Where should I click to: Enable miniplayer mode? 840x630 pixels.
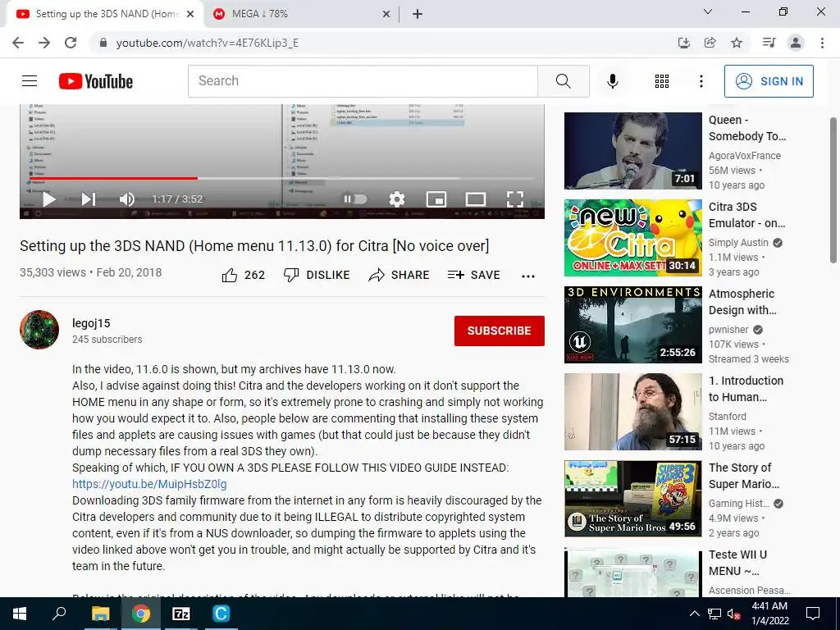(x=436, y=199)
